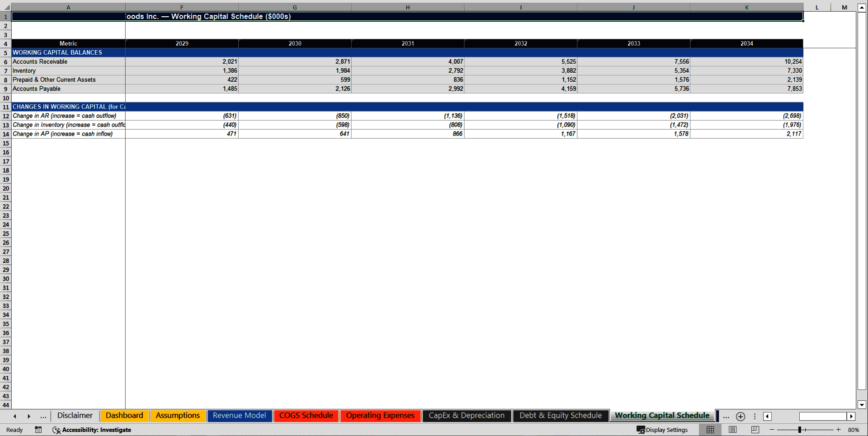This screenshot has width=868, height=436.
Task: Select column K header
Action: 746,7
